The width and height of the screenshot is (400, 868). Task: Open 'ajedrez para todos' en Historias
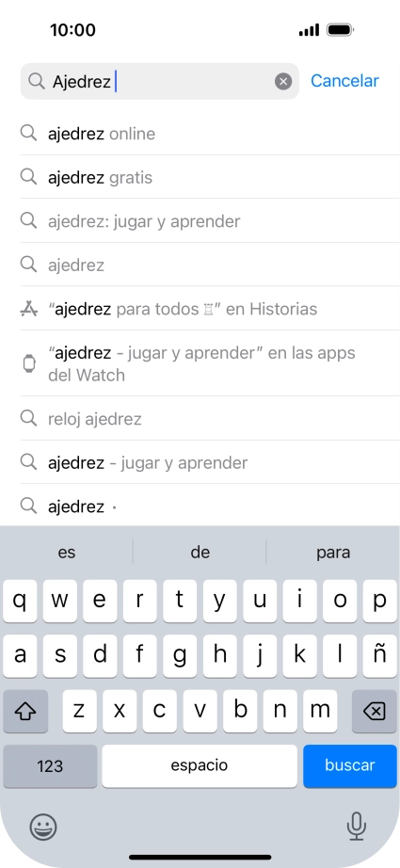tap(210, 309)
